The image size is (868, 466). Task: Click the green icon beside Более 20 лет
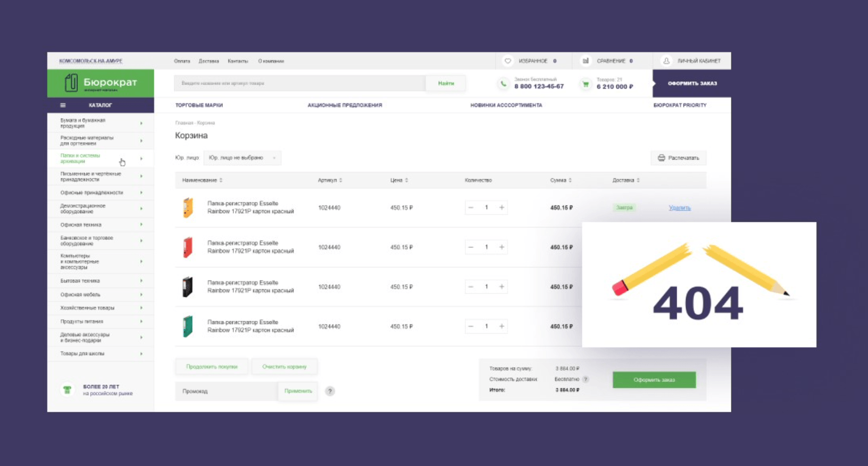point(67,390)
